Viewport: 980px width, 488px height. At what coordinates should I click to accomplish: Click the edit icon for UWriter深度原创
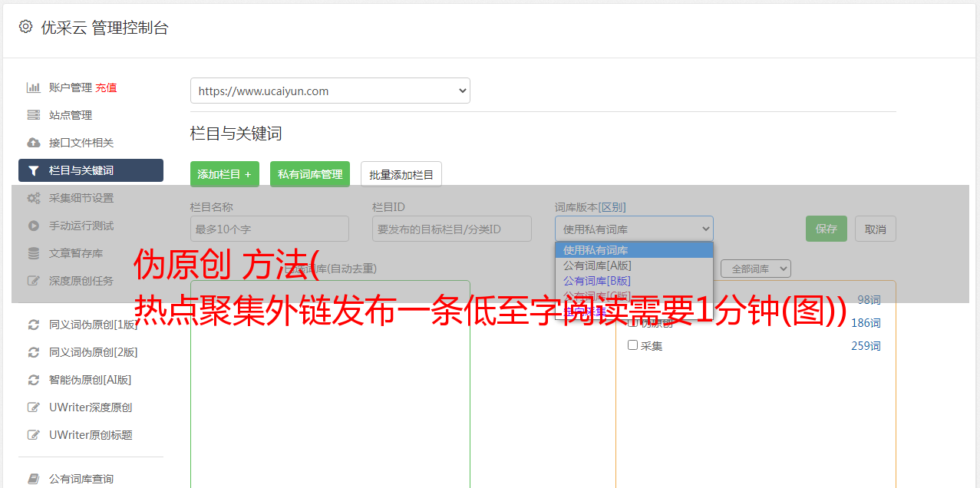point(33,407)
